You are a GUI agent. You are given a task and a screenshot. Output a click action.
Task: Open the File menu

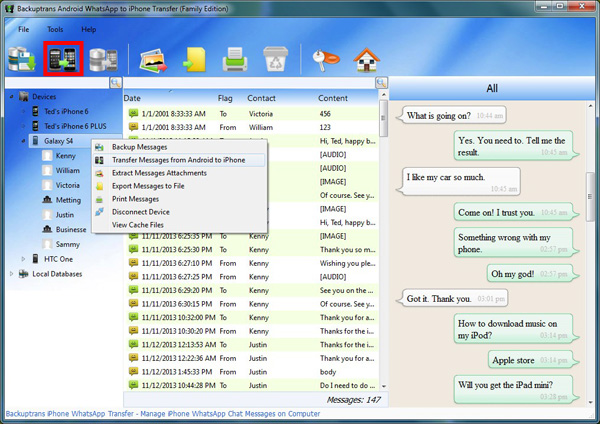tap(23, 29)
